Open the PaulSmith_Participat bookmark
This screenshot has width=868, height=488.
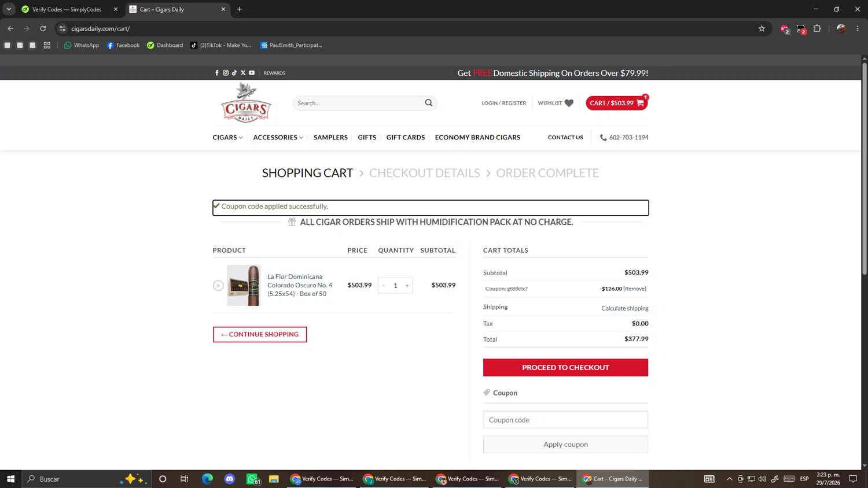tap(291, 45)
